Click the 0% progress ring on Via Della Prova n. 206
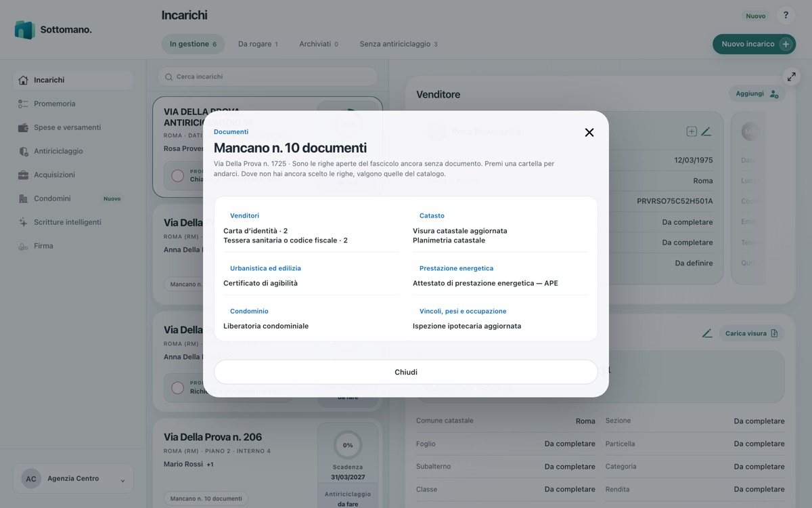This screenshot has height=508, width=812. [348, 445]
